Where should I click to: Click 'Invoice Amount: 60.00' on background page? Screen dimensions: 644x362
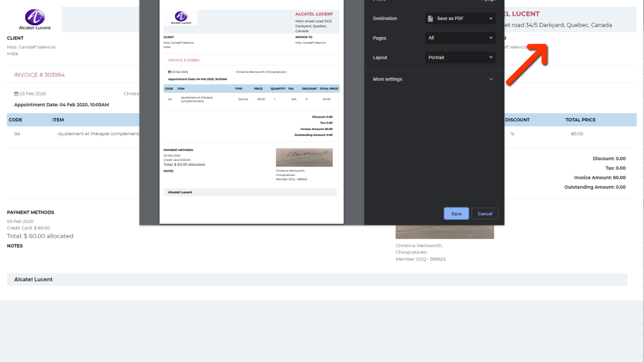(x=599, y=178)
